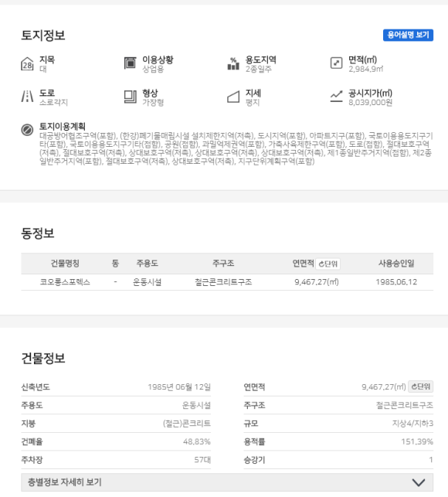
Task: Click the 신축년도 label
Action: click(36, 387)
